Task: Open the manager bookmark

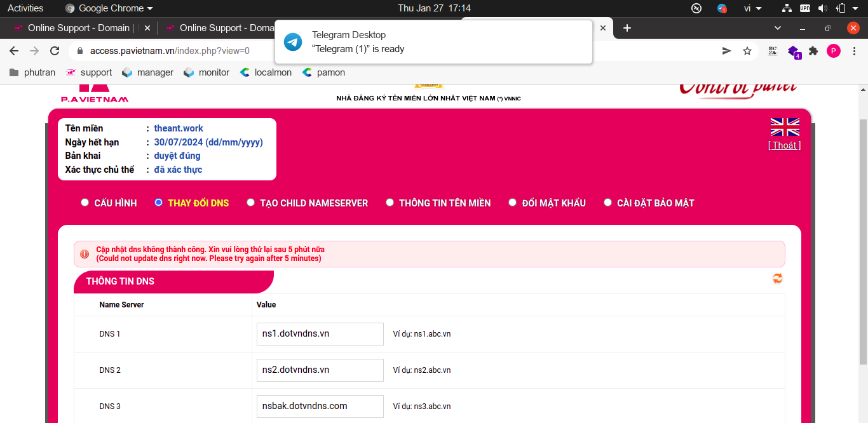Action: 147,72
